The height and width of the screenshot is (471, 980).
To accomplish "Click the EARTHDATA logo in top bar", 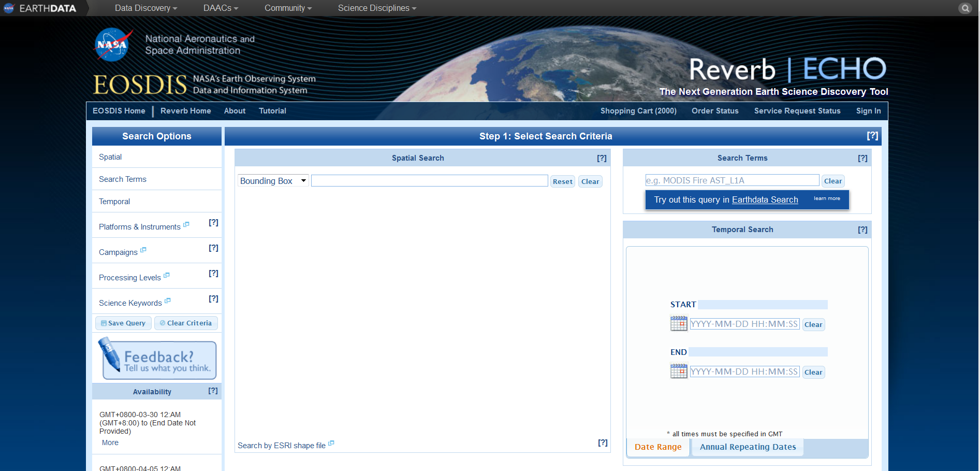I will [x=40, y=8].
